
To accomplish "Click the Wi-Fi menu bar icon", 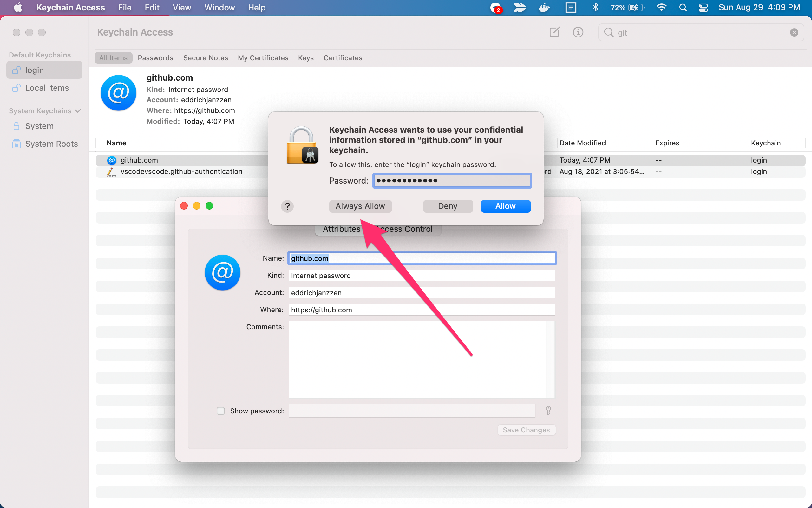I will [x=661, y=7].
